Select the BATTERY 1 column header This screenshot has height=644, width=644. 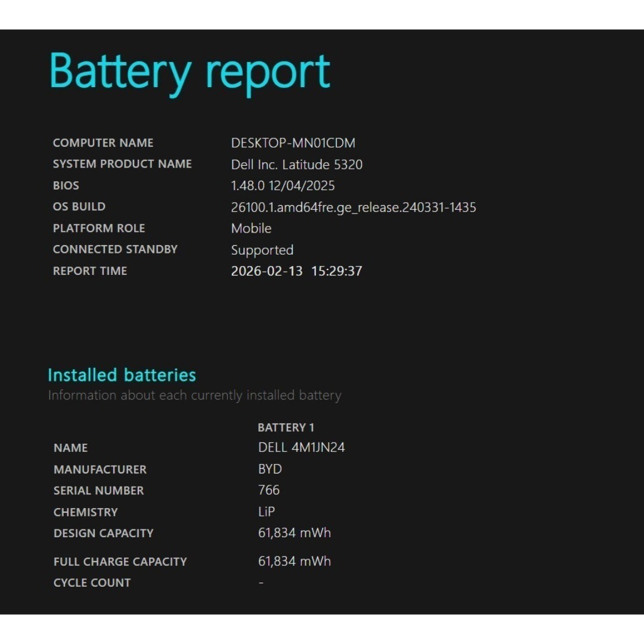coord(286,428)
